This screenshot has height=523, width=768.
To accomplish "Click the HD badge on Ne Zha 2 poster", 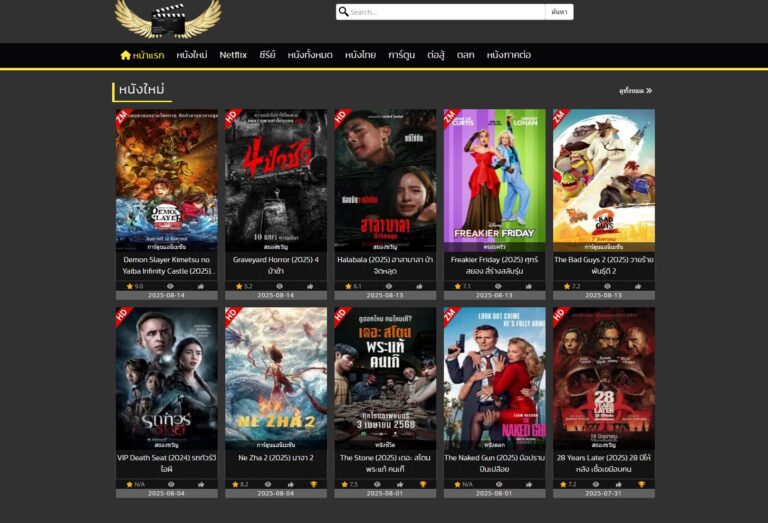I will [x=232, y=314].
